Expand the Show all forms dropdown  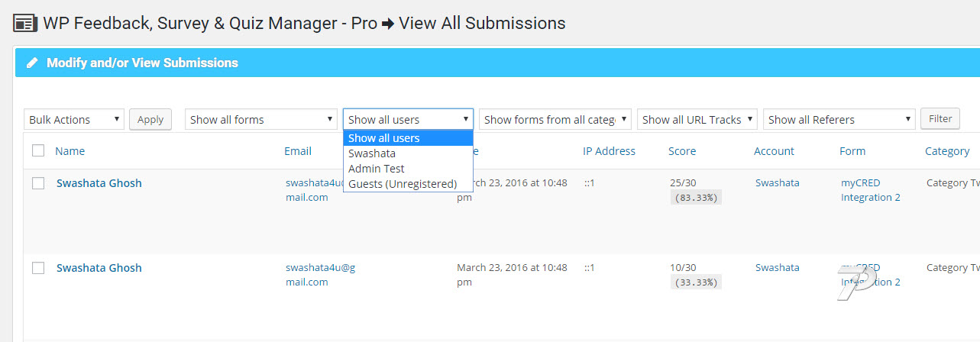(x=260, y=120)
